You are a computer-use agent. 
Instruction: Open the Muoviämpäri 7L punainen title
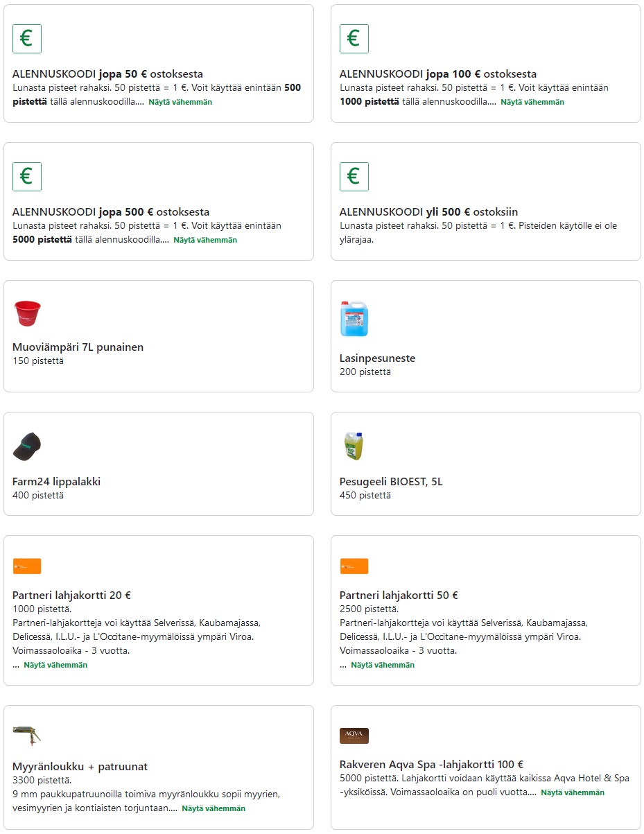(78, 347)
